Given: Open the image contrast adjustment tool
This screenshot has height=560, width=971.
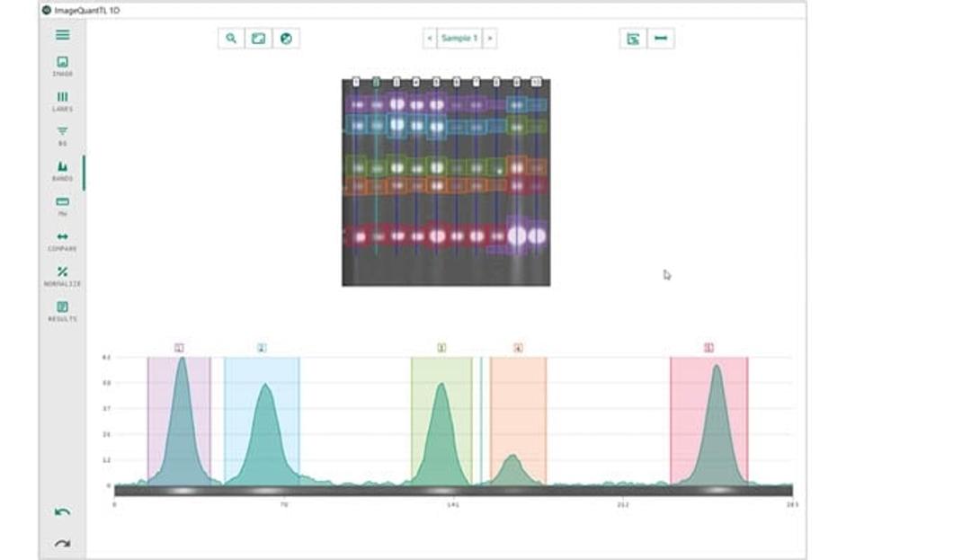Looking at the screenshot, I should click(x=259, y=38).
